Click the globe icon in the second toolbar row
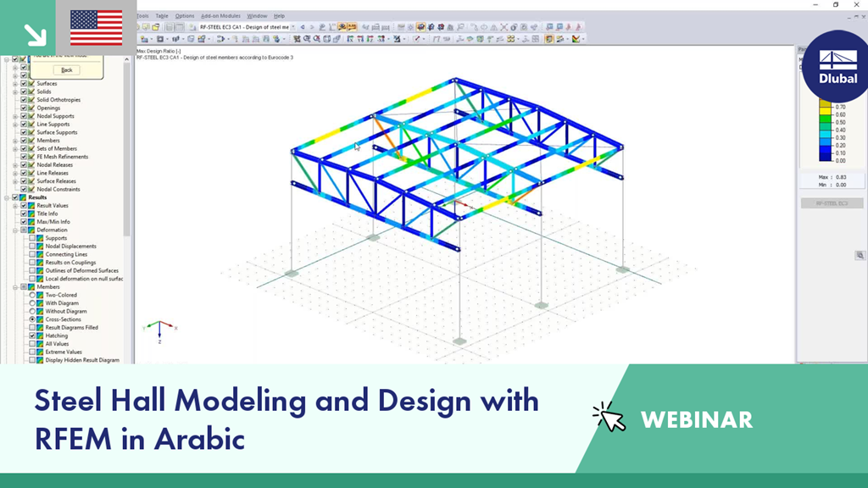 (x=276, y=39)
